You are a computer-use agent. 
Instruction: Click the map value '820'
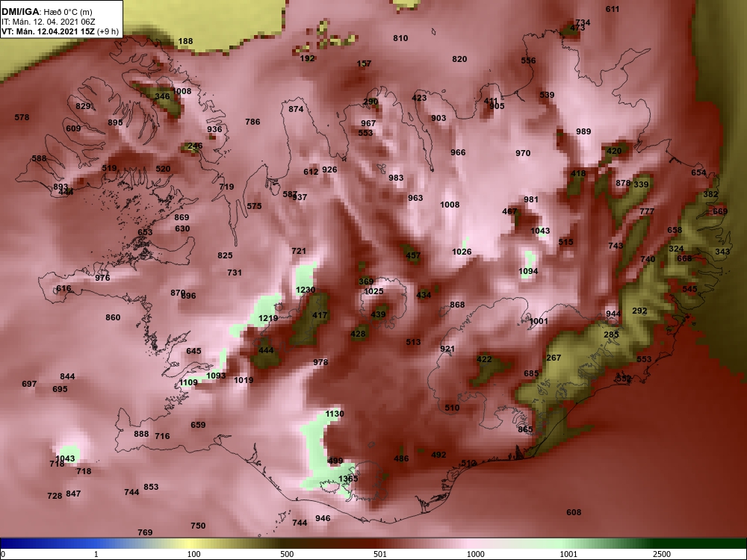point(459,59)
